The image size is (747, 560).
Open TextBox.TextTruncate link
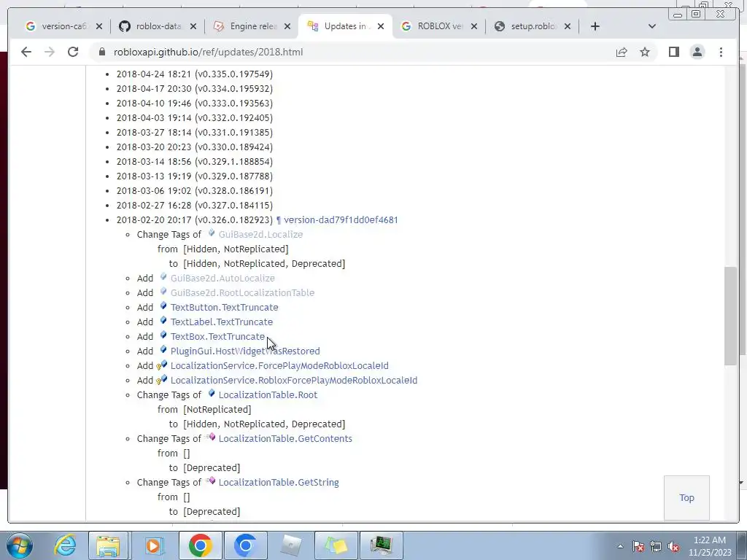(217, 337)
